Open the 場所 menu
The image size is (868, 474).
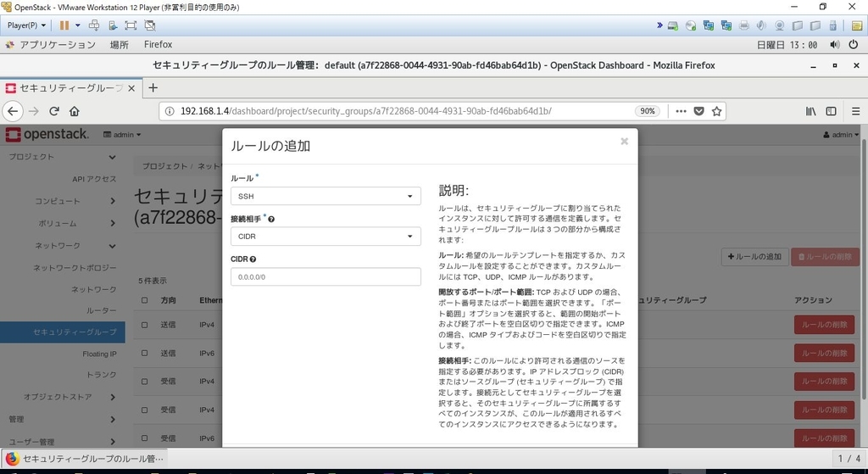click(x=119, y=45)
